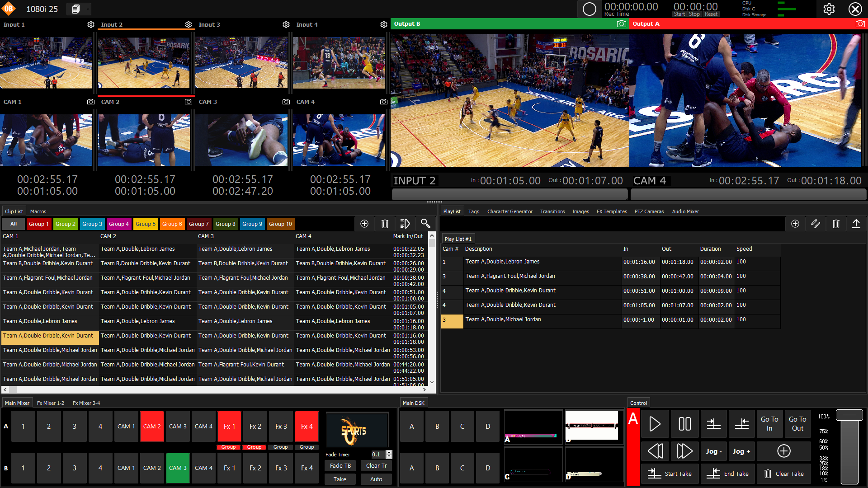Add a new clip with the plus icon
This screenshot has width=868, height=488.
tap(364, 224)
